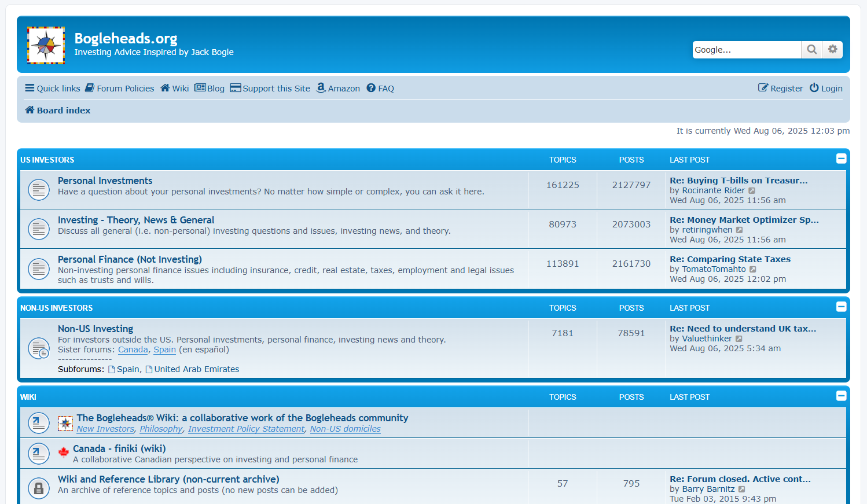View user retiringwhen profile
Image resolution: width=867 pixels, height=504 pixels.
pos(707,230)
